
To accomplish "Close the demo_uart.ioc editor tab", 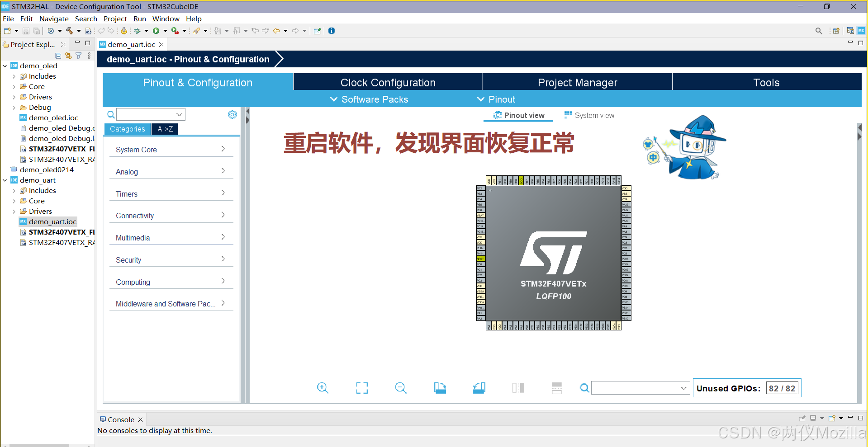I will click(161, 44).
